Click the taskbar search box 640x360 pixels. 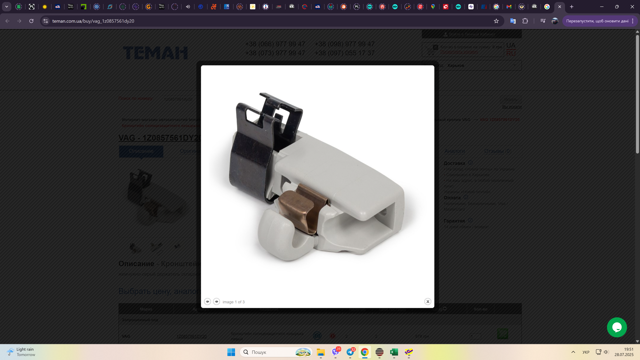[276, 352]
